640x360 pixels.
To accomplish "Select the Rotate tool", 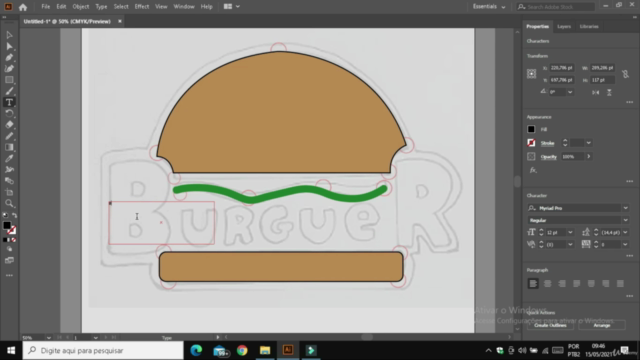I will point(9,113).
